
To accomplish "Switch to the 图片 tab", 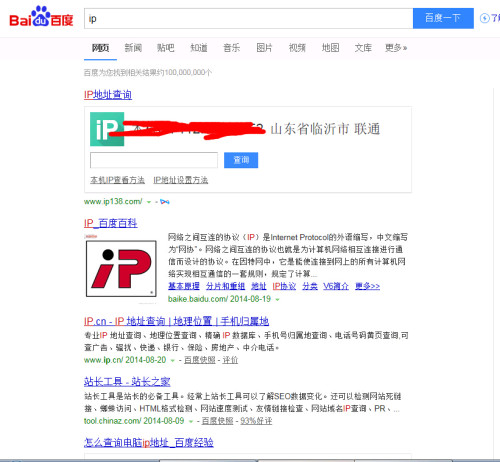I will point(264,48).
